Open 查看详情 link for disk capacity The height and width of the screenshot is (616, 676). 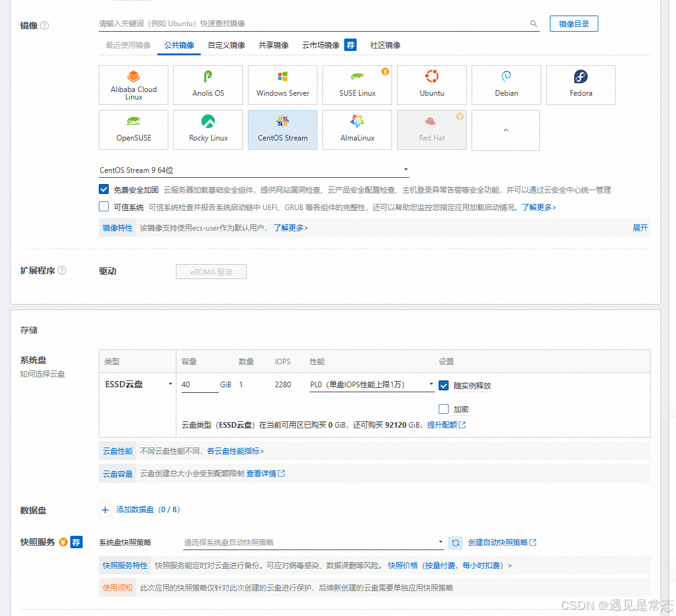point(265,474)
